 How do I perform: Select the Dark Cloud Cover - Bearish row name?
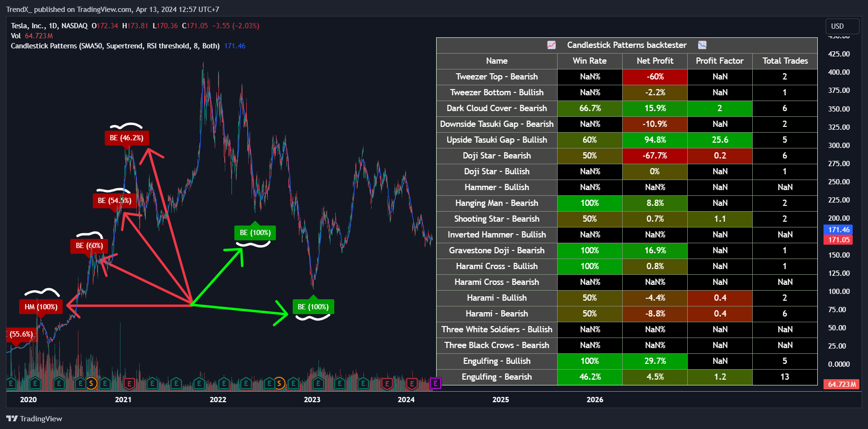497,108
